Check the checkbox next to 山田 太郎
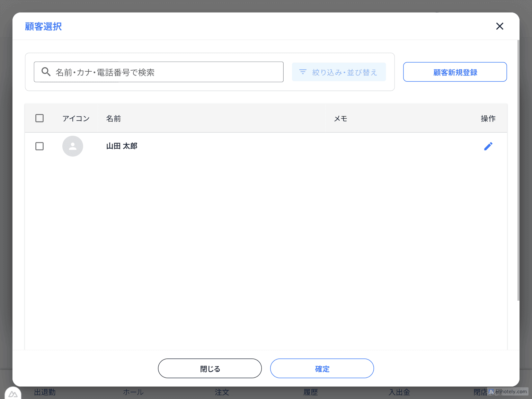Image resolution: width=532 pixels, height=399 pixels. pyautogui.click(x=39, y=146)
